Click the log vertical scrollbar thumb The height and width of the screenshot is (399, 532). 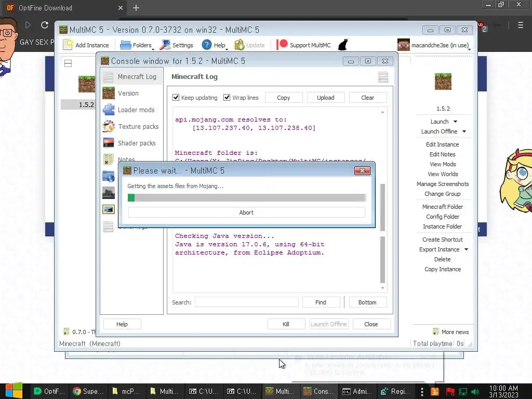coord(382,259)
